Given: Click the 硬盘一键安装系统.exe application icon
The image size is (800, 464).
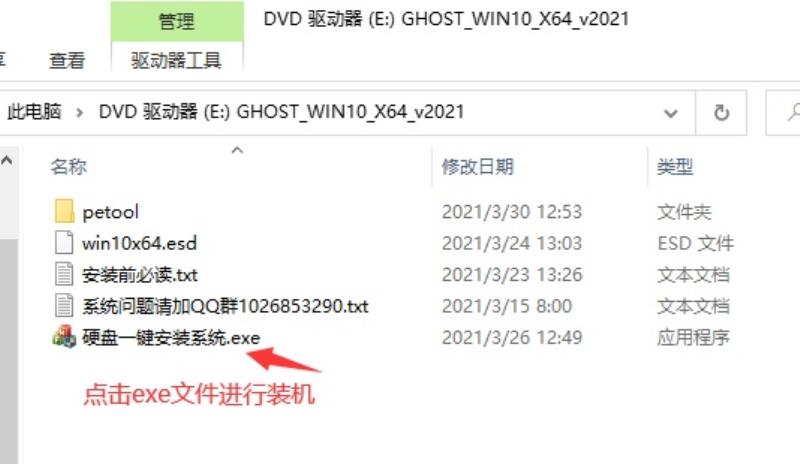Looking at the screenshot, I should 64,337.
